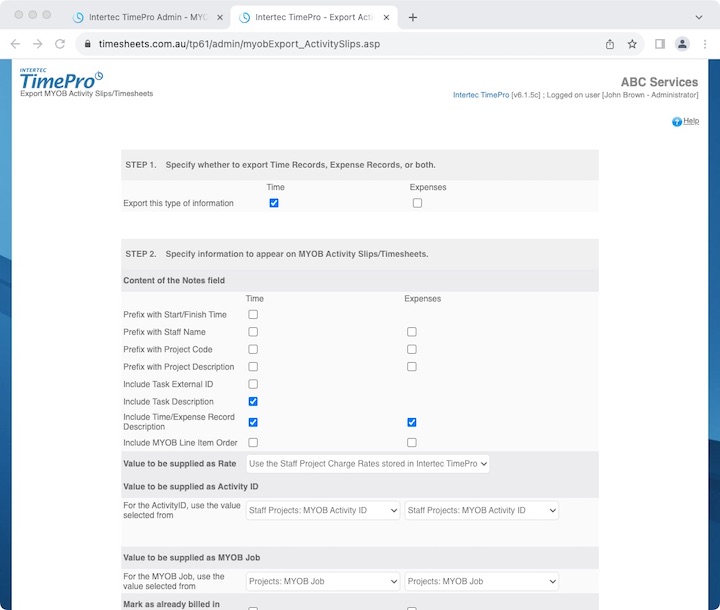Uncheck the Time export checkbox in Step 1
Image resolution: width=720 pixels, height=610 pixels.
click(x=274, y=203)
